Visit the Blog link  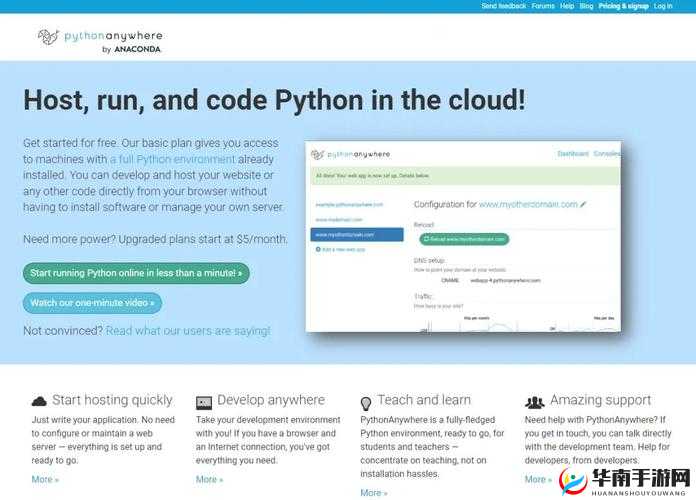coord(586,6)
